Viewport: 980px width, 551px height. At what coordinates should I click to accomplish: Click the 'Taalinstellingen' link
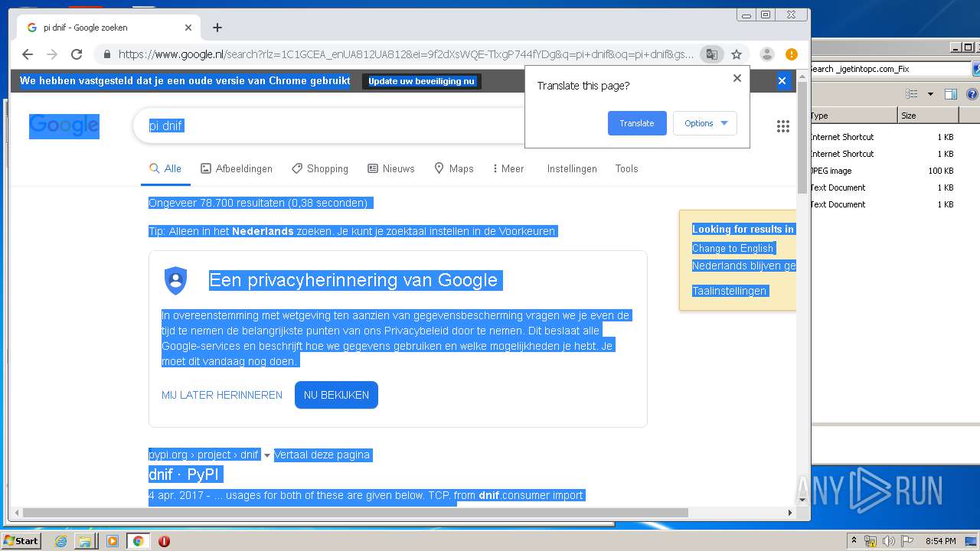click(729, 291)
